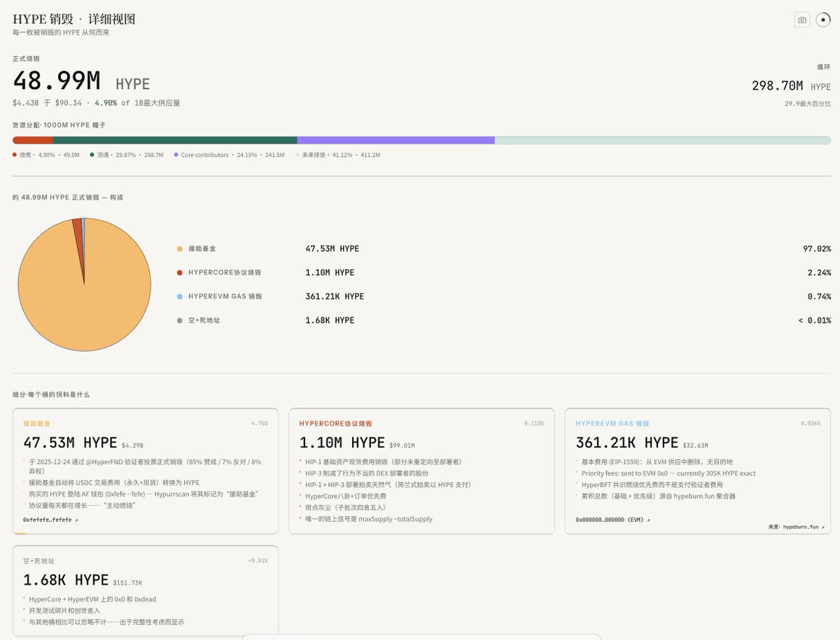Click the 援助基金 card title
Screen dimensions: 840x640
coord(36,424)
